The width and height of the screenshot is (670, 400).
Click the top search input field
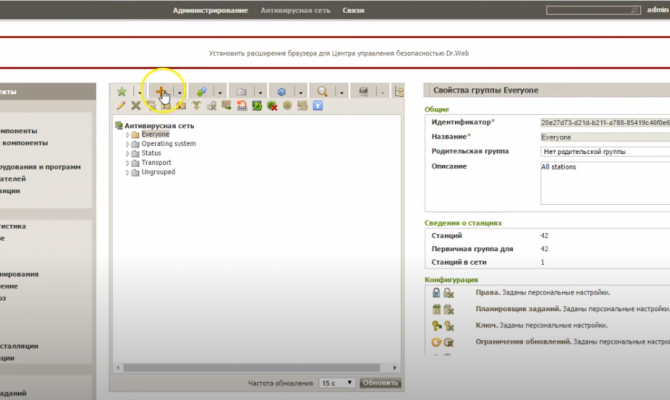[x=593, y=10]
